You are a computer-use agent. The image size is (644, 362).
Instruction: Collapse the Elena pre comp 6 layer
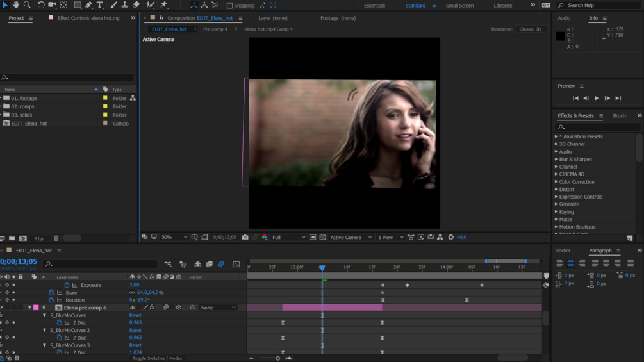coord(29,308)
